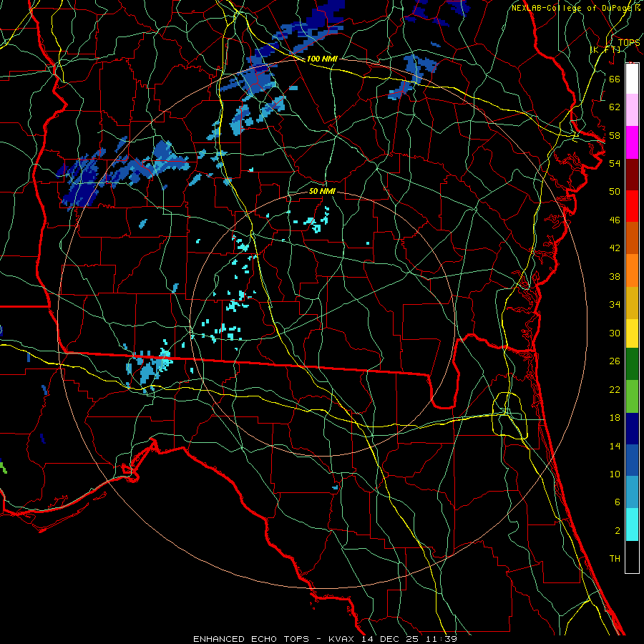The image size is (644, 644).
Task: Click the yellow legend color band
Action: pyautogui.click(x=632, y=333)
